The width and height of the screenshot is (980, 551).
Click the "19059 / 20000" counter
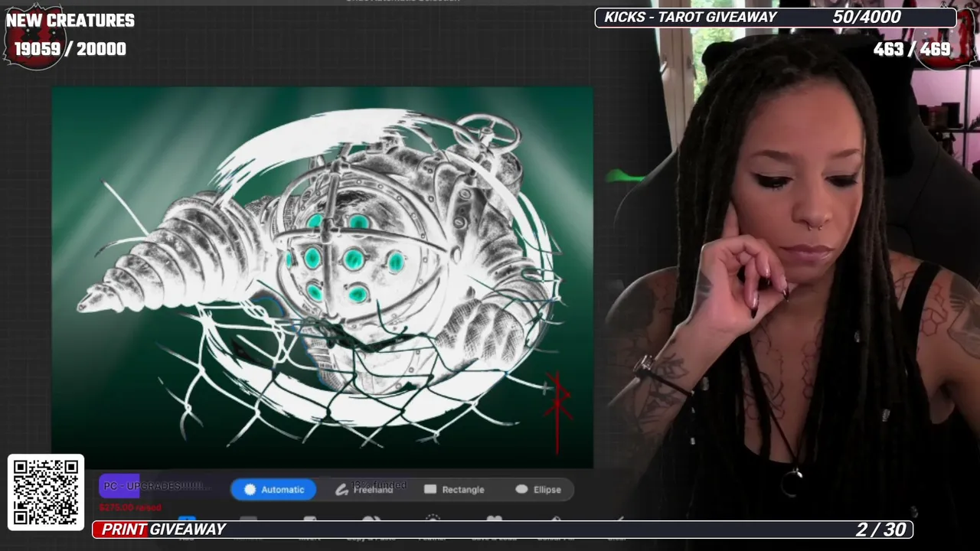[70, 49]
